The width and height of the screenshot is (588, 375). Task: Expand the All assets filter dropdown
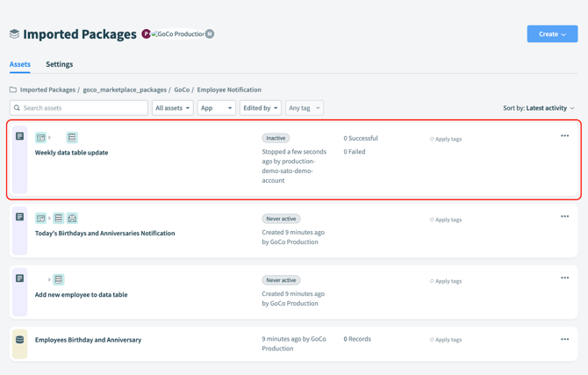pos(172,108)
